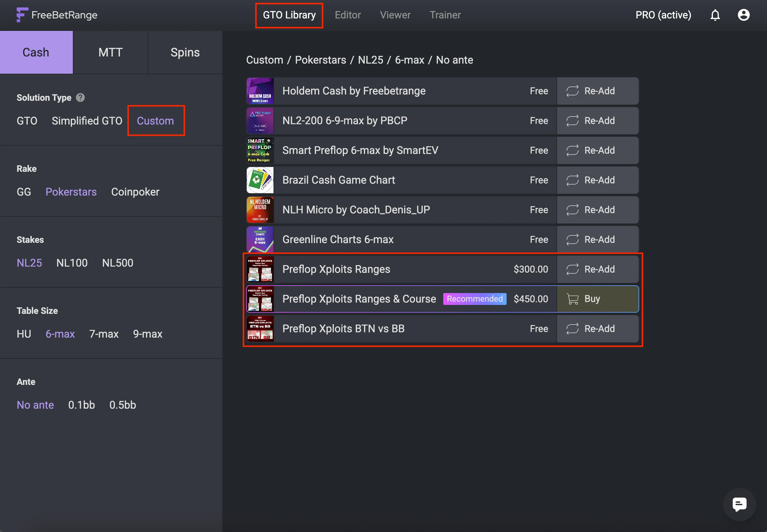
Task: Click the FreeBetRange brand name
Action: click(64, 15)
